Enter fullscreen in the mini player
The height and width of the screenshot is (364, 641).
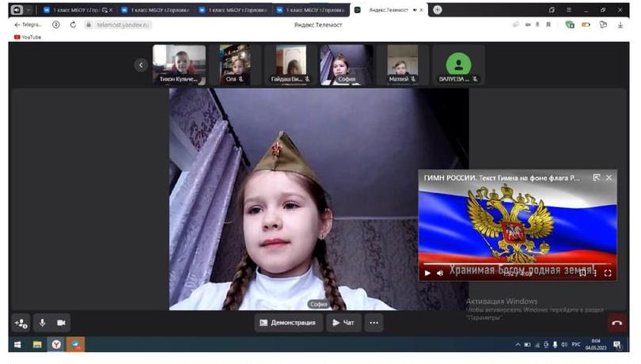click(608, 273)
